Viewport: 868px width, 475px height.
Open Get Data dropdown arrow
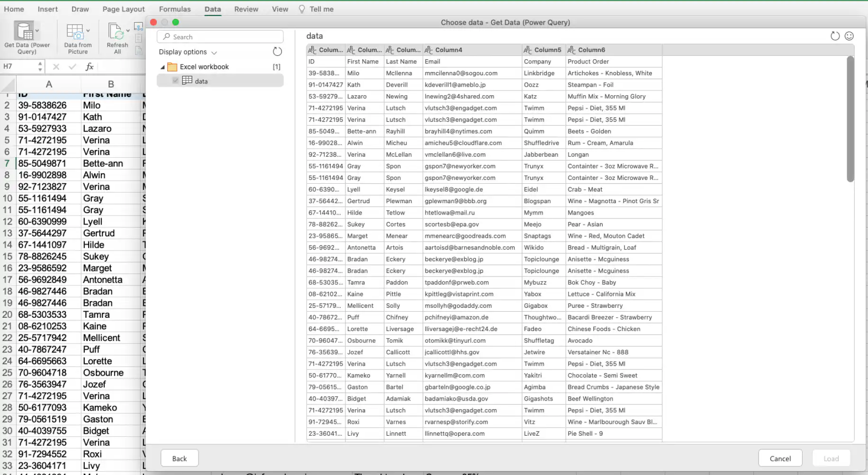click(x=37, y=31)
